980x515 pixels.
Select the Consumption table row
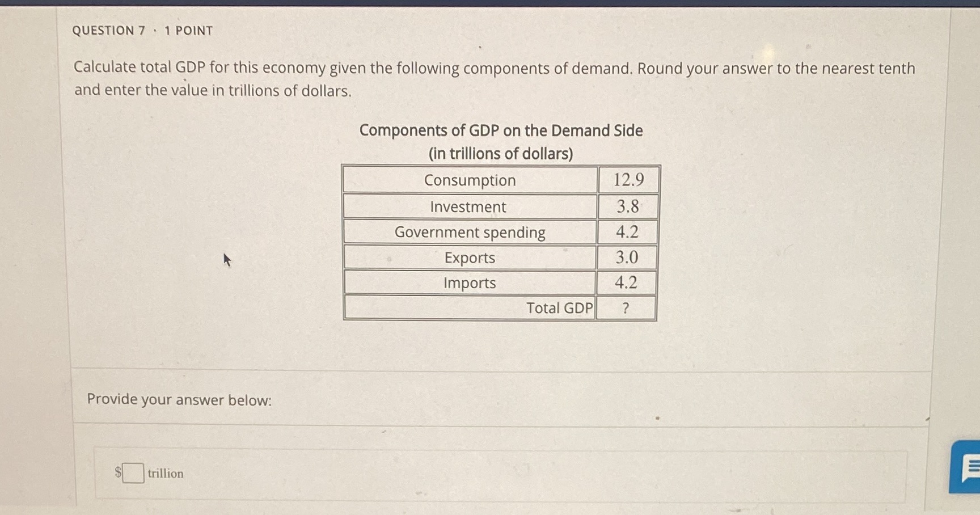470,180
